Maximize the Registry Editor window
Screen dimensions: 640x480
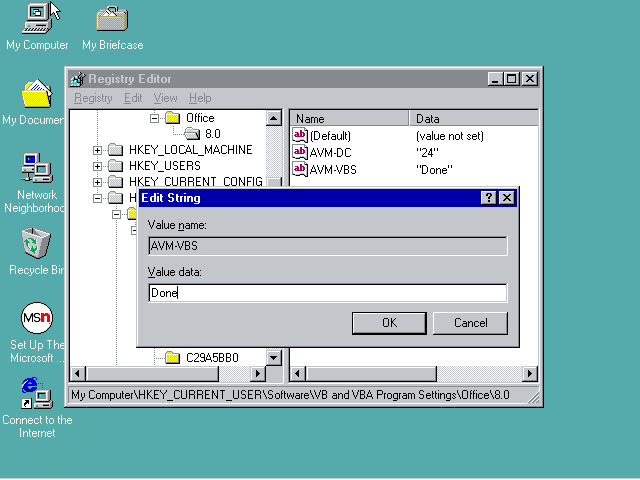[511, 79]
